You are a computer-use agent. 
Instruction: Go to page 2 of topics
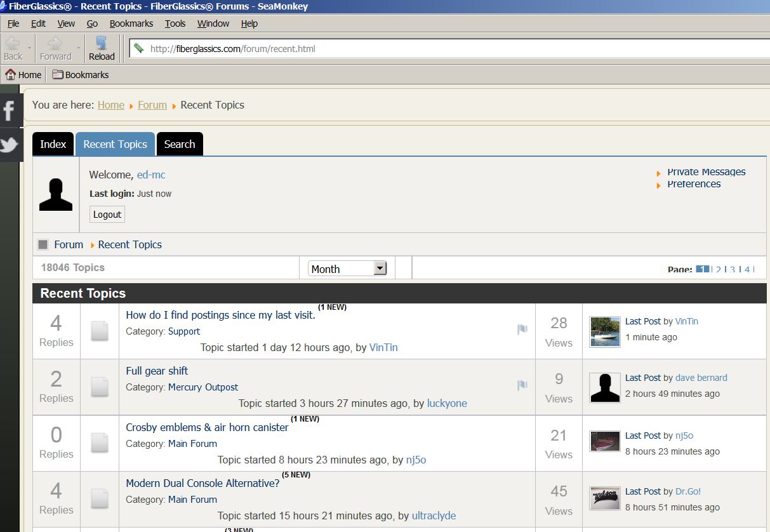pyautogui.click(x=719, y=270)
